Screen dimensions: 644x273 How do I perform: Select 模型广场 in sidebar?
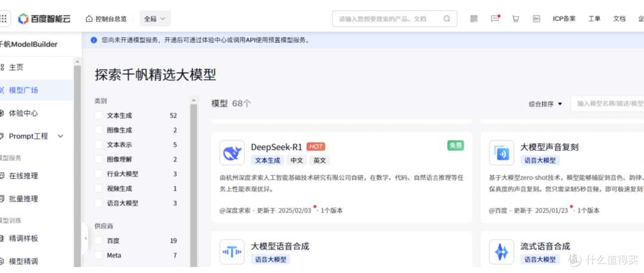pyautogui.click(x=23, y=91)
